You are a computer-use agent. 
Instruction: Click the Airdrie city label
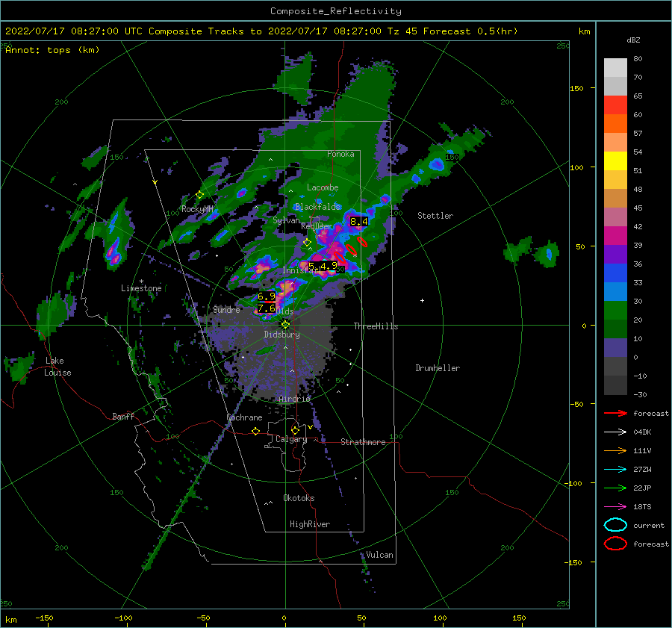(294, 399)
